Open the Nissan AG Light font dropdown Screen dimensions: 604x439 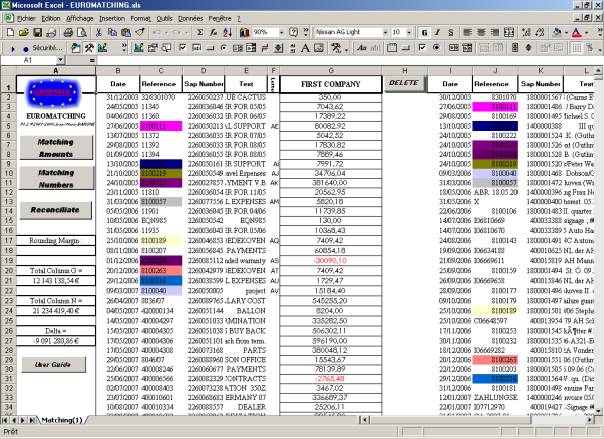[x=385, y=32]
